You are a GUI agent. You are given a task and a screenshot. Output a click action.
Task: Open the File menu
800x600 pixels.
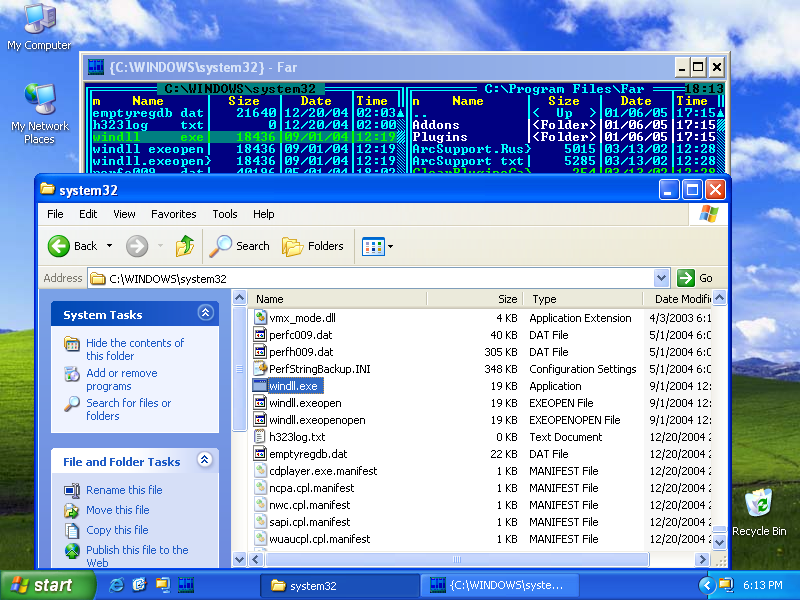point(55,214)
